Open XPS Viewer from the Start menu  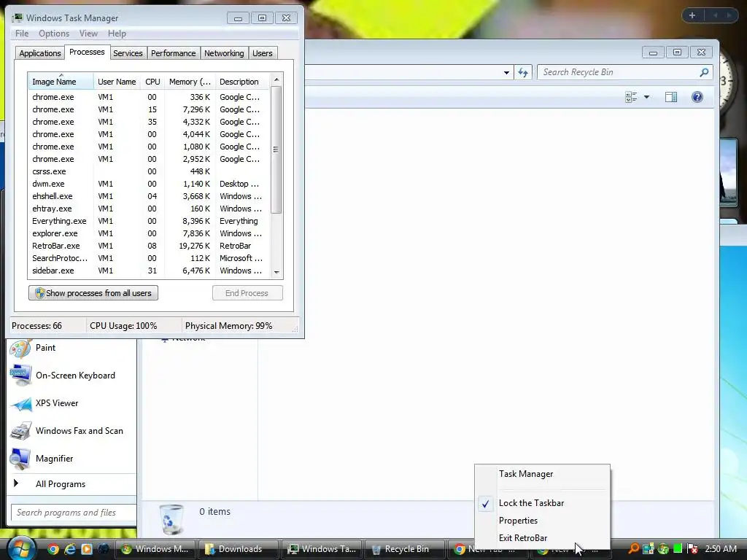coord(71,403)
